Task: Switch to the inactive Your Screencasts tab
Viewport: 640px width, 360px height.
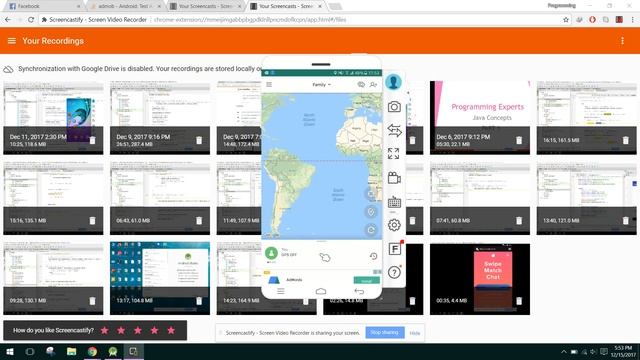Action: click(x=205, y=6)
